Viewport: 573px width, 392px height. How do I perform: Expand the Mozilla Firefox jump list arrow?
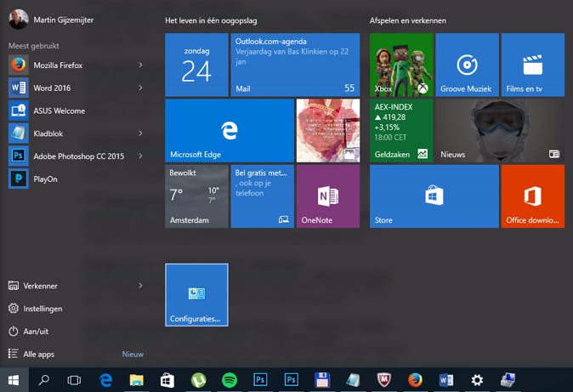coord(140,65)
